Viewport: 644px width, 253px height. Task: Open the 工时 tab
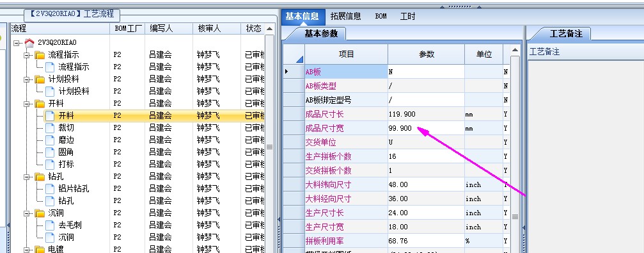click(408, 17)
